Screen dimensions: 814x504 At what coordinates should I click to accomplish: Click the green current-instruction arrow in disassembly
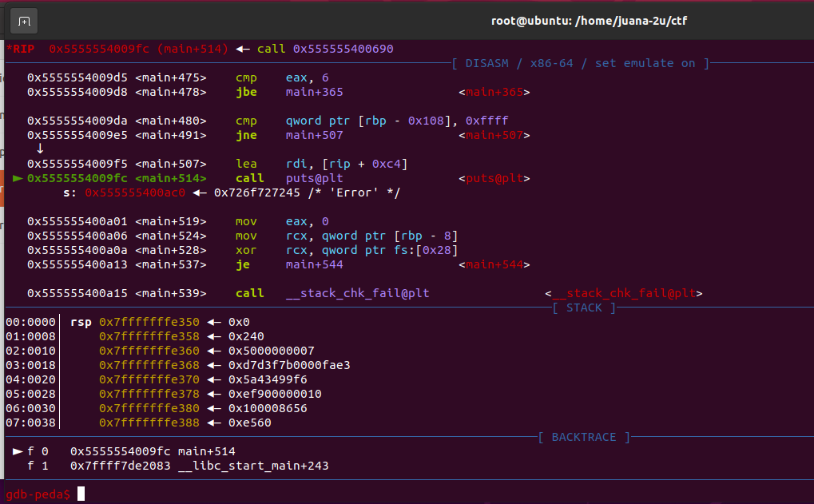(x=18, y=178)
